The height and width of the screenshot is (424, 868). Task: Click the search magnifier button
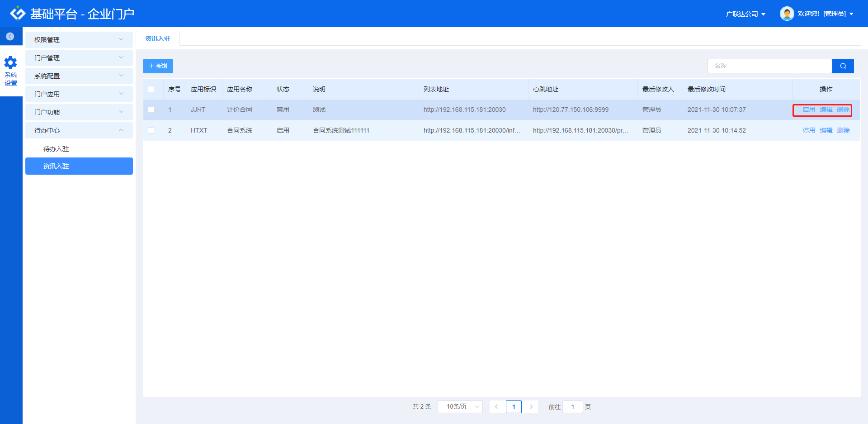tap(843, 66)
